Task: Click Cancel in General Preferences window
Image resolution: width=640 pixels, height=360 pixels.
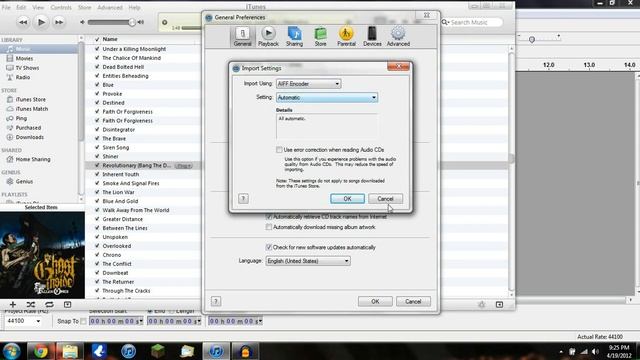Action: (413, 302)
